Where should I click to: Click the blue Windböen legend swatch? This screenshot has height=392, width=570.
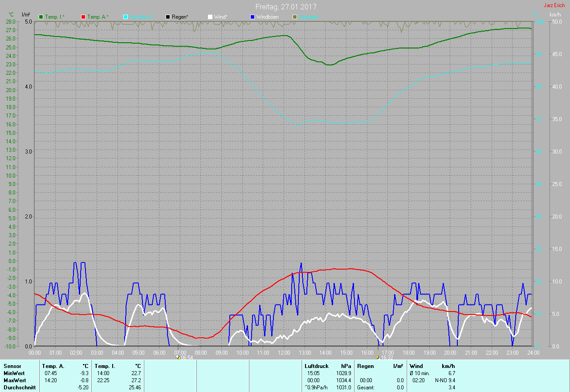pyautogui.click(x=252, y=17)
